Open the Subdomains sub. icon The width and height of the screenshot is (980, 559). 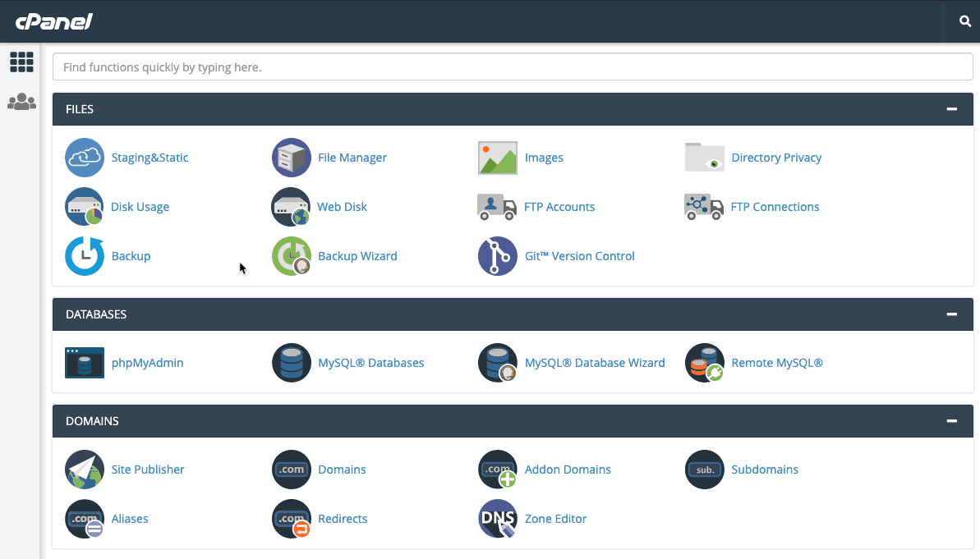704,470
